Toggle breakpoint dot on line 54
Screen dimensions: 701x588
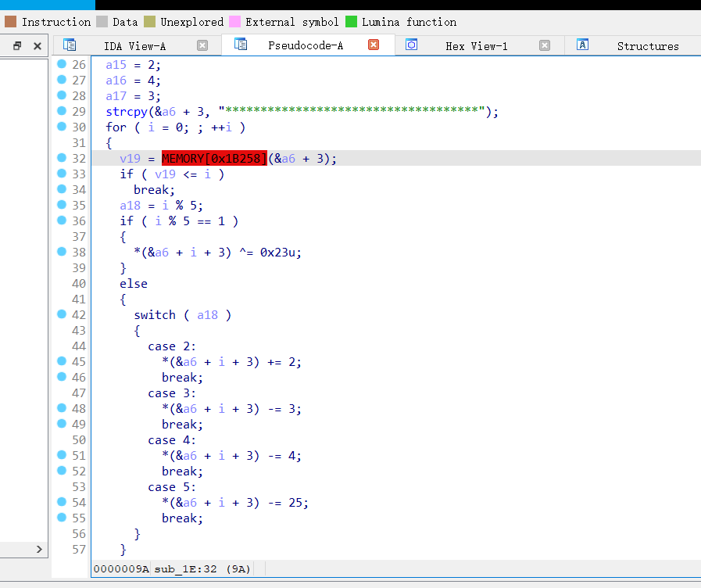tap(62, 502)
